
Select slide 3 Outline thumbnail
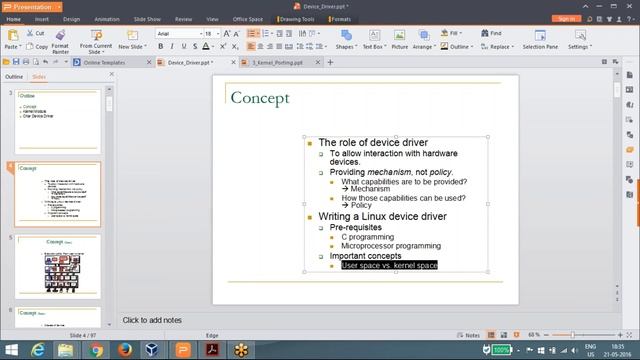click(x=58, y=122)
